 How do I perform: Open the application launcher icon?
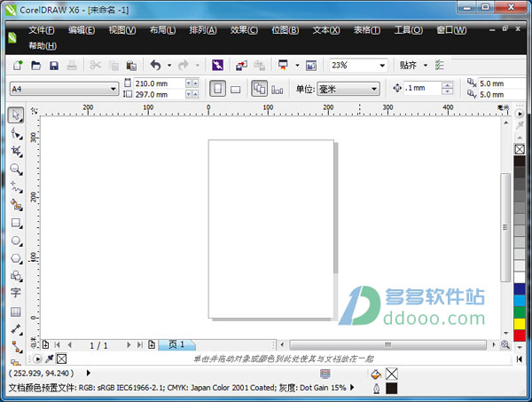tap(283, 65)
